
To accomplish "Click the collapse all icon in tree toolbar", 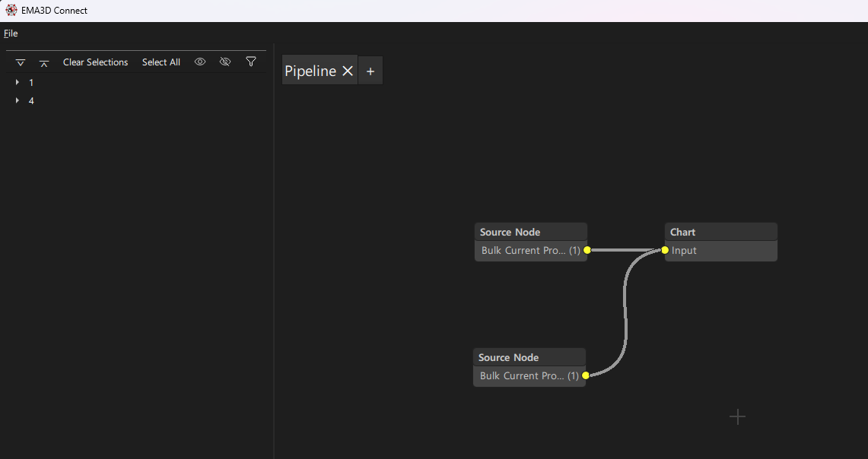I will coord(44,62).
